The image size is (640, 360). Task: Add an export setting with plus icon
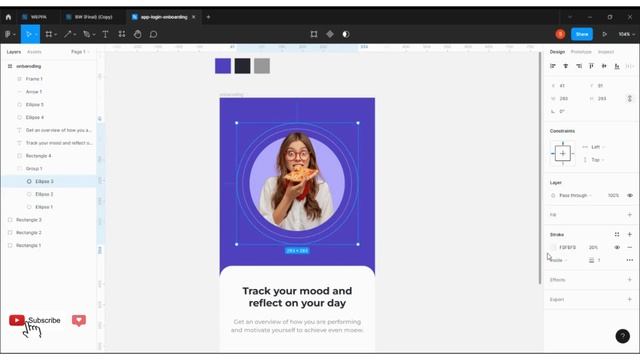click(x=630, y=299)
